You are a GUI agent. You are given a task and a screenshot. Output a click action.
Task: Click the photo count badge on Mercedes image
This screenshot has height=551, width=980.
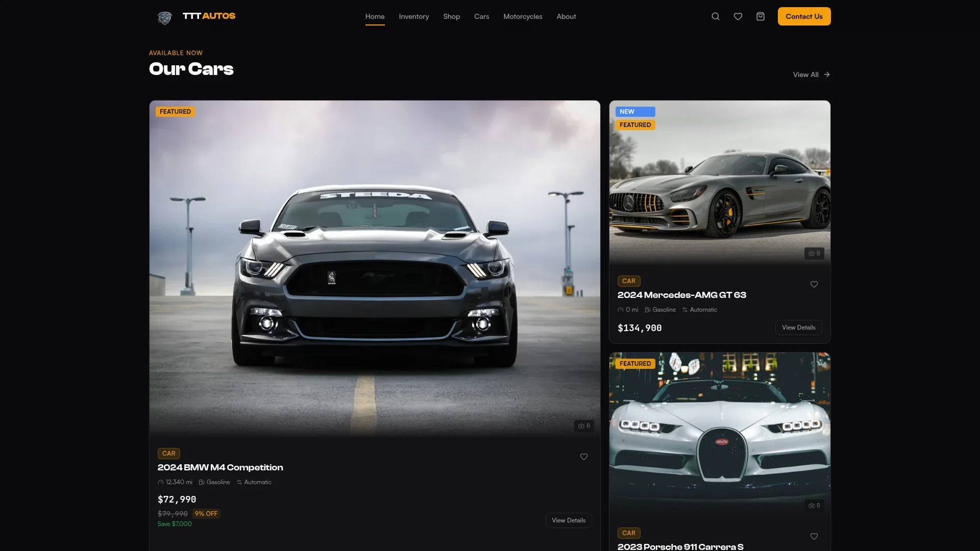click(x=814, y=253)
